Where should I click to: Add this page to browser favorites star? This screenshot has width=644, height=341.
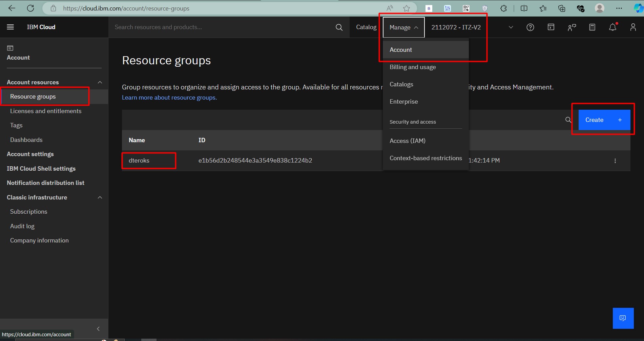tap(407, 8)
